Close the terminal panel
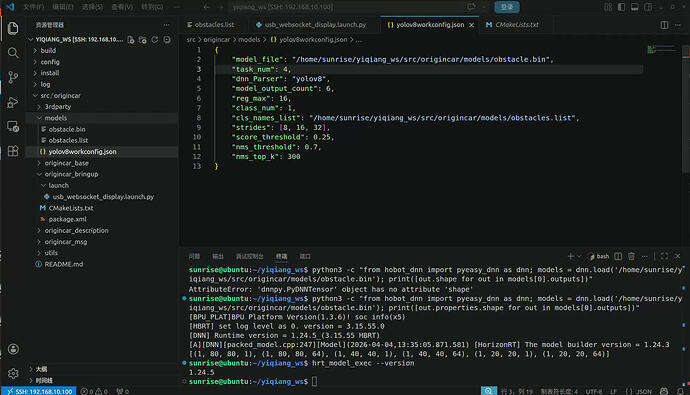Screen dimensions: 690x395 (678, 256)
